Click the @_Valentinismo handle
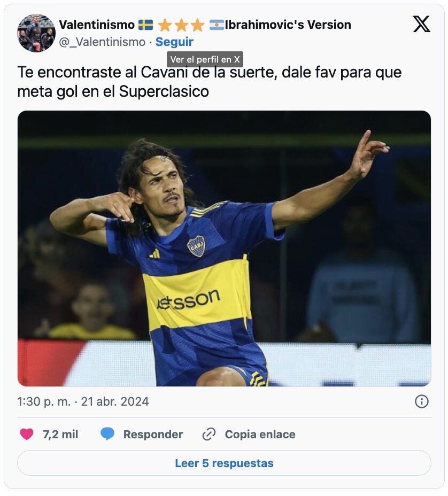This screenshot has height=496, width=448. point(102,42)
